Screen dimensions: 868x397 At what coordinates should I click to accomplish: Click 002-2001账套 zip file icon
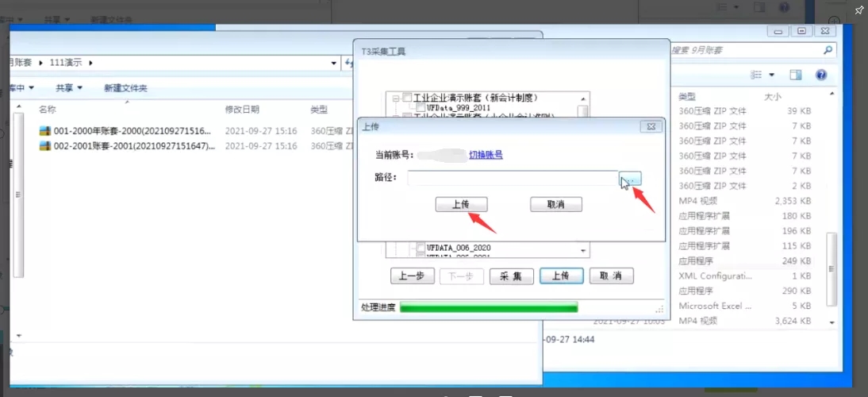pos(45,145)
